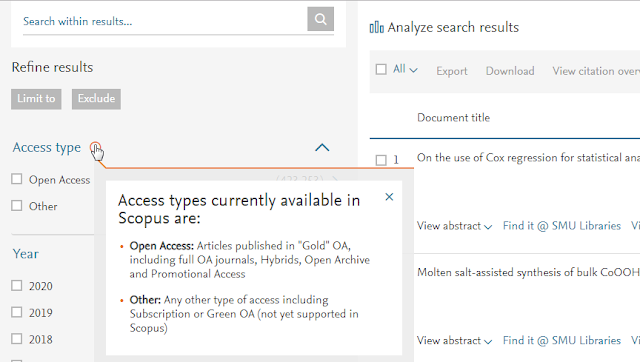Tick the 2020 year checkbox

17,286
